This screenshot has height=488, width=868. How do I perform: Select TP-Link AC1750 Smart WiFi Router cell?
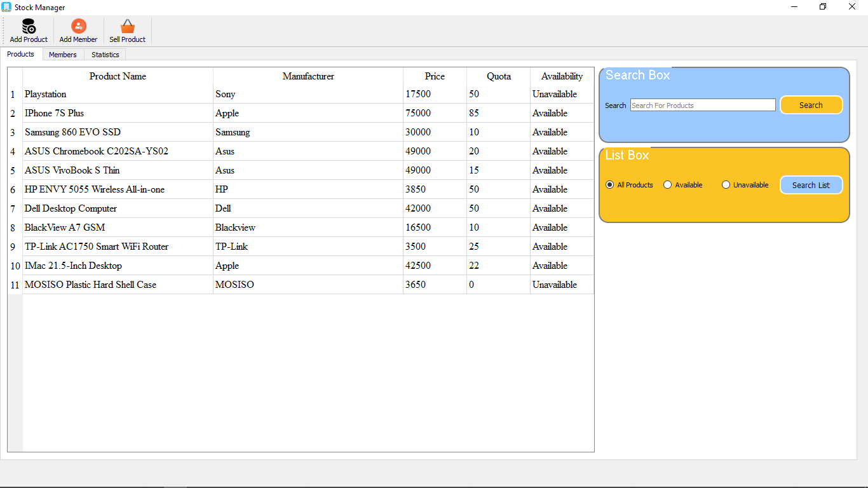coord(118,247)
